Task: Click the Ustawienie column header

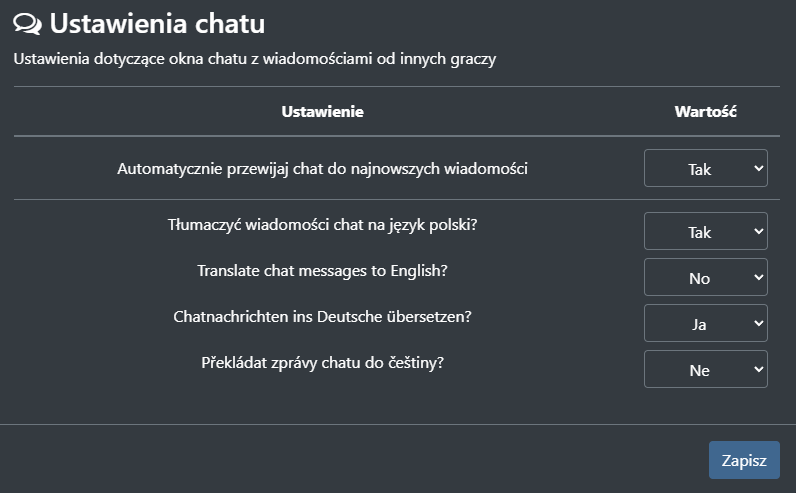Action: (322, 111)
